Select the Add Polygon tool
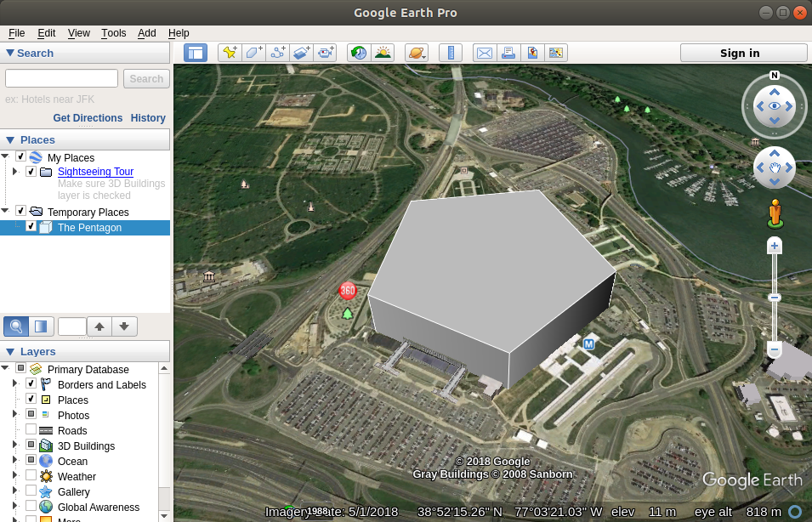 (253, 53)
